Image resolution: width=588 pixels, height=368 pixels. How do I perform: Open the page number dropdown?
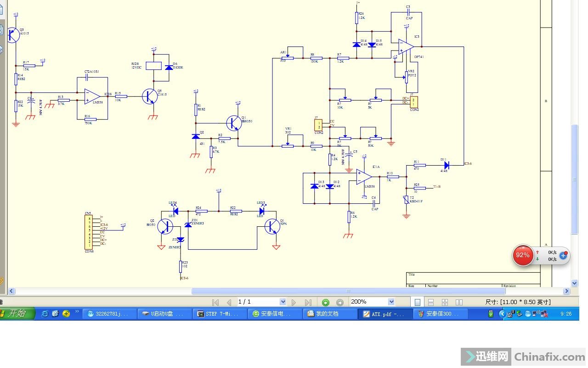pos(283,302)
